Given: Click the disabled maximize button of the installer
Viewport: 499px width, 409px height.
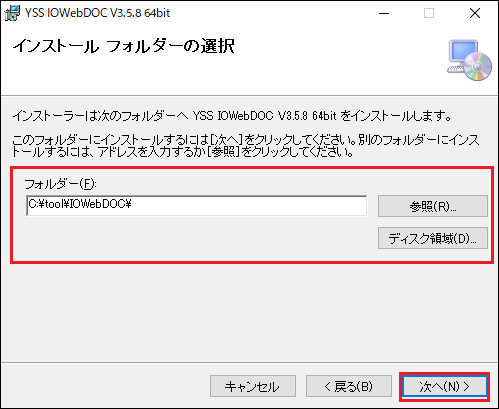Looking at the screenshot, I should pos(429,13).
